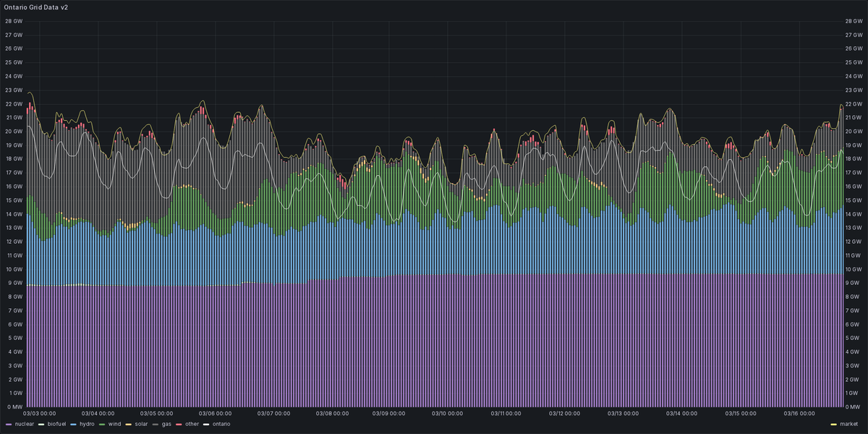Click the other series color icon
The height and width of the screenshot is (434, 868).
point(179,424)
